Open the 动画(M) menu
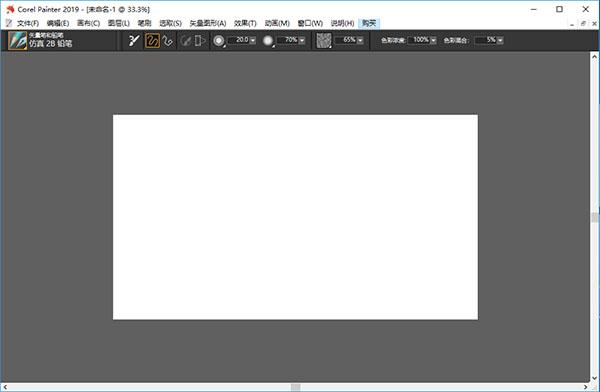600x392 pixels. click(x=277, y=23)
